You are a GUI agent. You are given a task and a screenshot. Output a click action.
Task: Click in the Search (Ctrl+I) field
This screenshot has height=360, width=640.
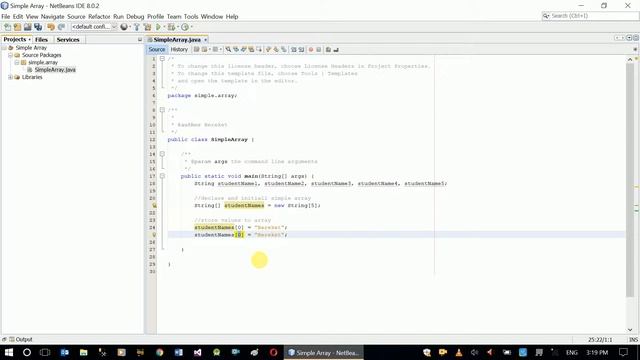[590, 16]
